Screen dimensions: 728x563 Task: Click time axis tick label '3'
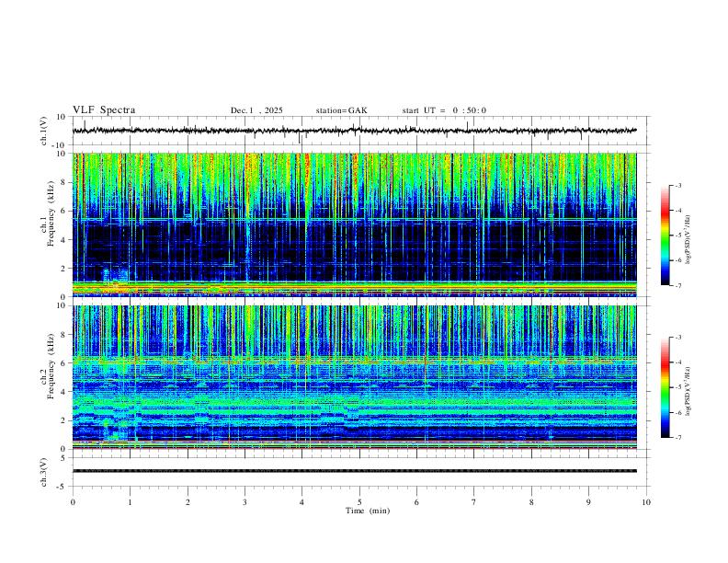245,502
